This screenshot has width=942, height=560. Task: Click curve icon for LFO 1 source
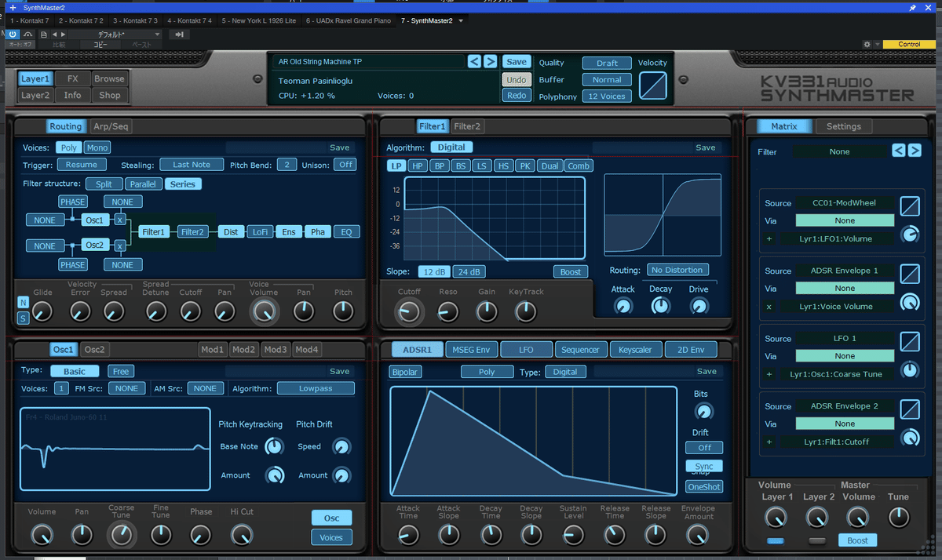click(x=910, y=341)
